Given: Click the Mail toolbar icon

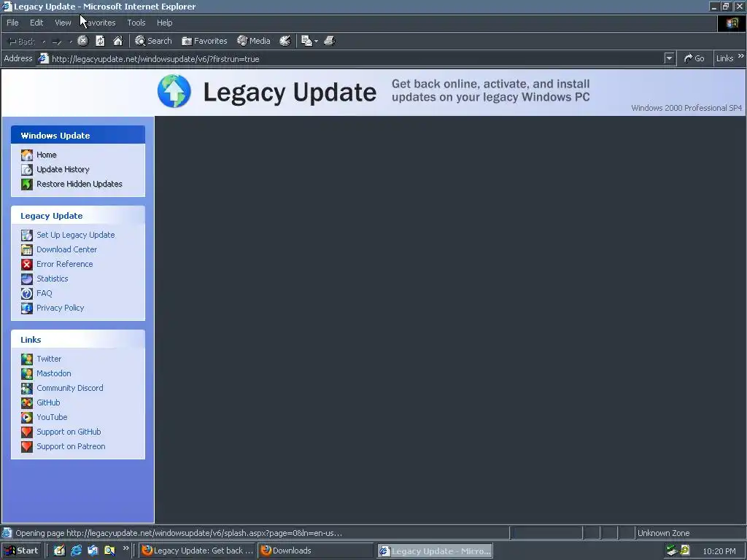Looking at the screenshot, I should coord(307,41).
